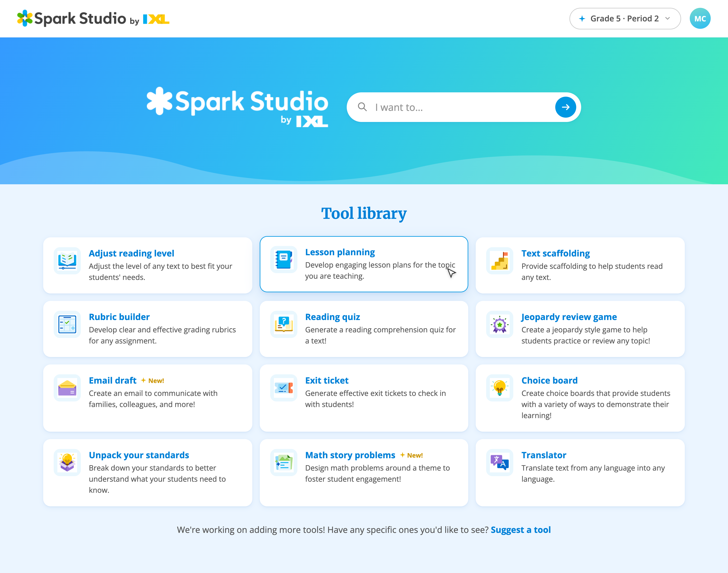The height and width of the screenshot is (573, 728).
Task: Open the Math story problems tool
Action: [x=364, y=473]
